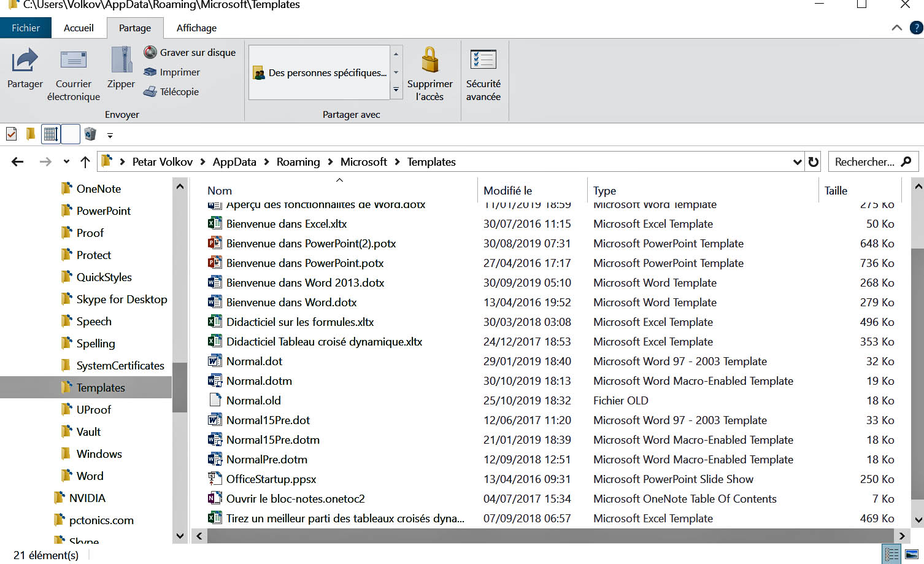Select the Normal15Pre.dotm file
924x564 pixels.
[x=272, y=440]
